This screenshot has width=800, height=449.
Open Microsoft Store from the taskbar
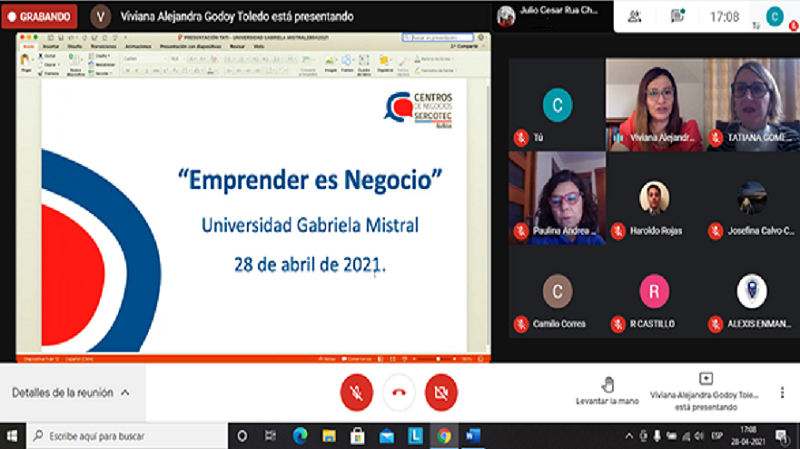tap(357, 436)
